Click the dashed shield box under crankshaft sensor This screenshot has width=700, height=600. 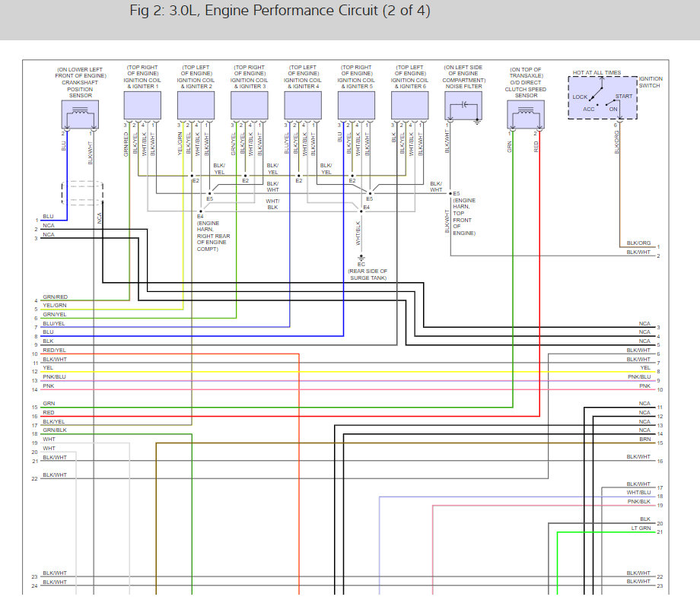[x=82, y=193]
